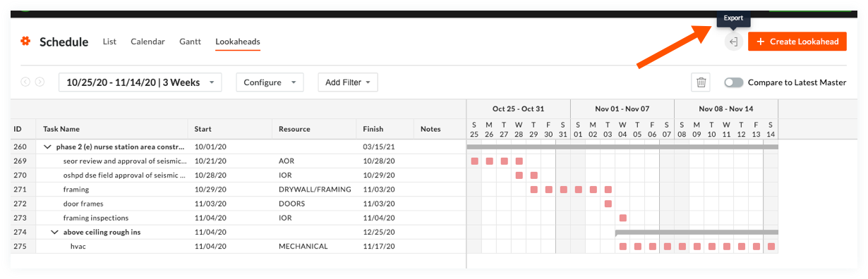Click the orange Schedule gear icon
Image resolution: width=868 pixels, height=279 pixels.
pyautogui.click(x=25, y=42)
